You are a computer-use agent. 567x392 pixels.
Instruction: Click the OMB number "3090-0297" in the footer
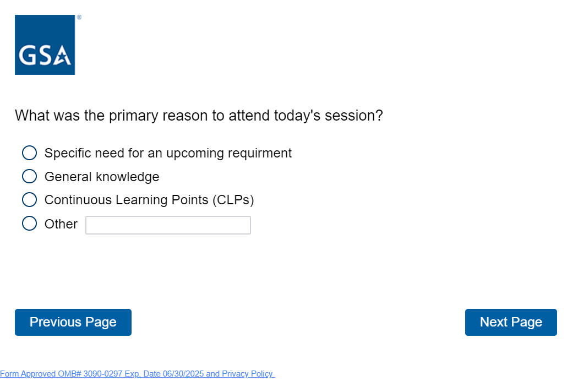(103, 374)
